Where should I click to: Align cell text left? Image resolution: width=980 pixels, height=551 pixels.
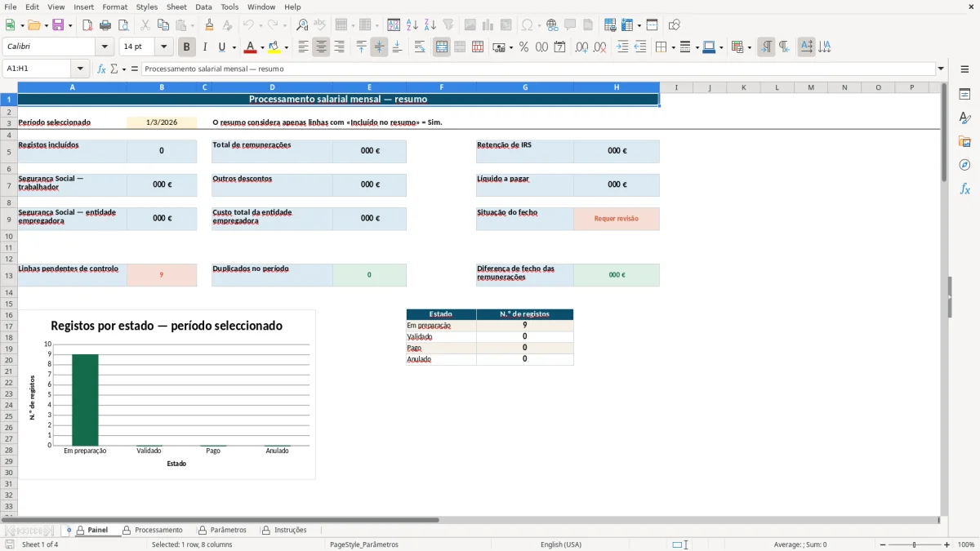[303, 47]
